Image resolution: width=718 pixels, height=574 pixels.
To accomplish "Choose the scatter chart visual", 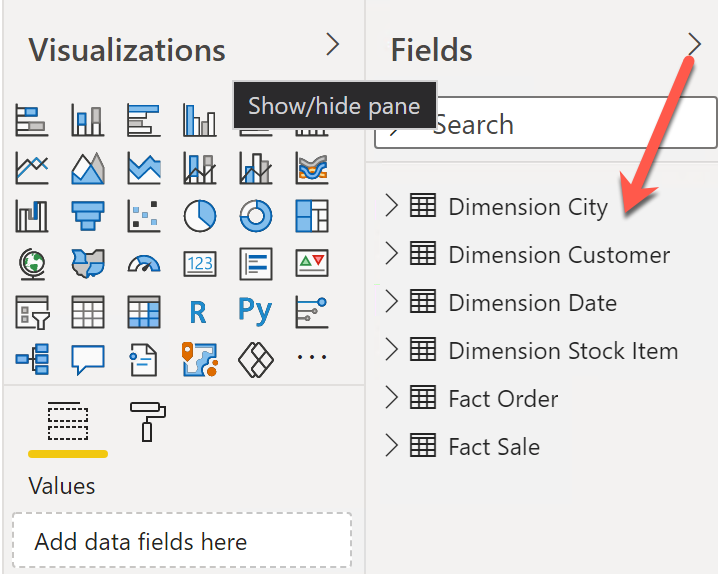I will click(144, 215).
